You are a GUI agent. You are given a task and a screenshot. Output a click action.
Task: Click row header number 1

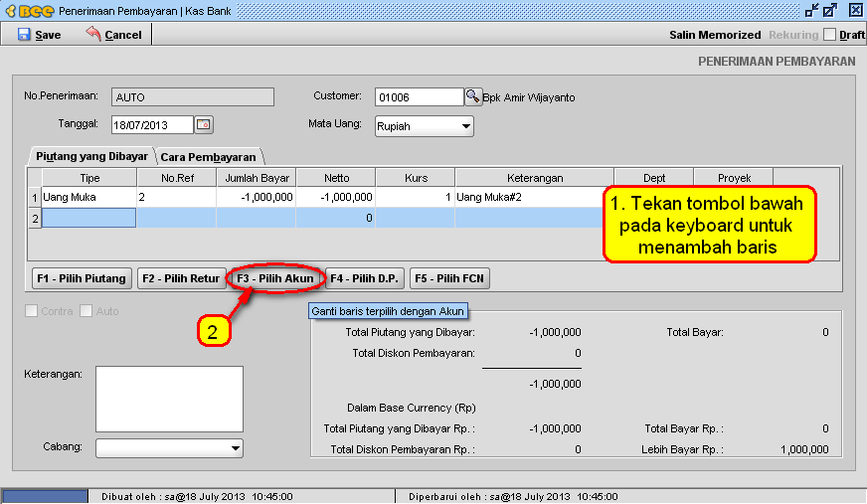(x=34, y=197)
